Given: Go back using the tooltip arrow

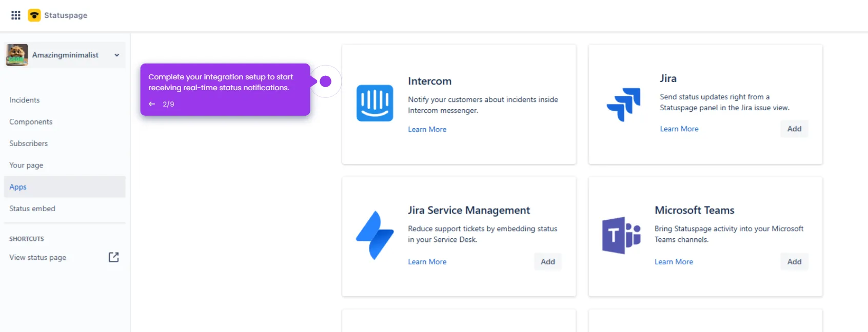Looking at the screenshot, I should pyautogui.click(x=152, y=104).
